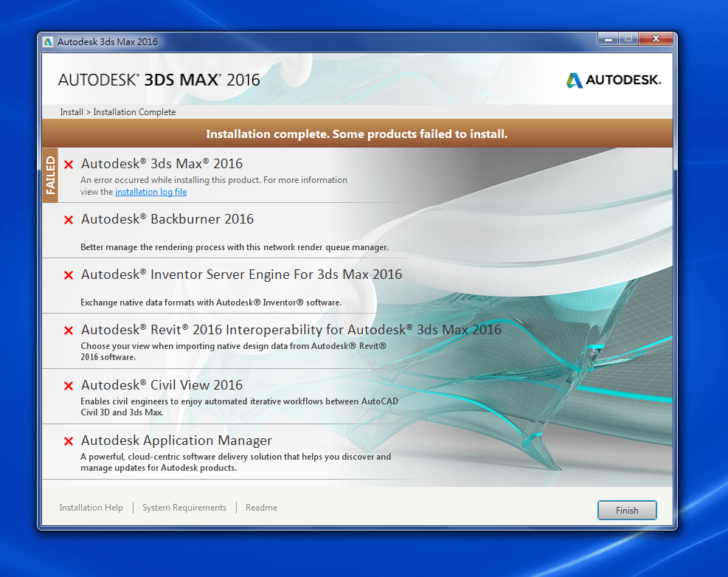The height and width of the screenshot is (577, 728).
Task: Click the Autodesk 3ds Max title bar icon
Action: pos(48,42)
